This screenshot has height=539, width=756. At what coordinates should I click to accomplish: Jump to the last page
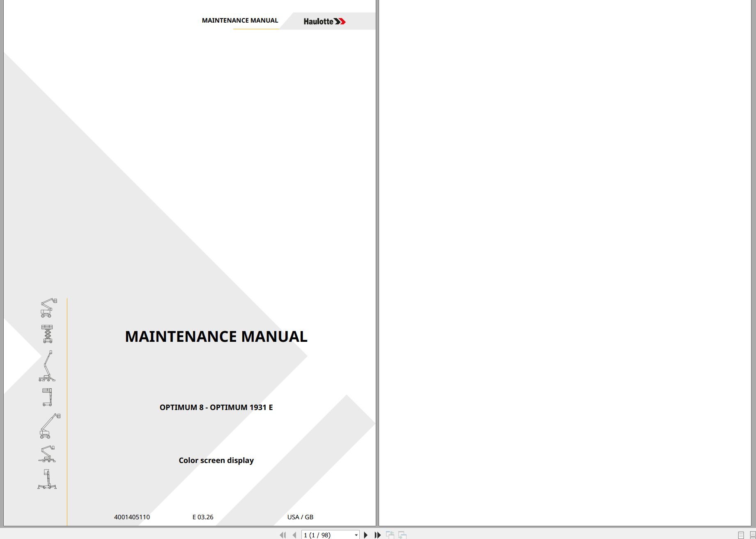(x=378, y=535)
